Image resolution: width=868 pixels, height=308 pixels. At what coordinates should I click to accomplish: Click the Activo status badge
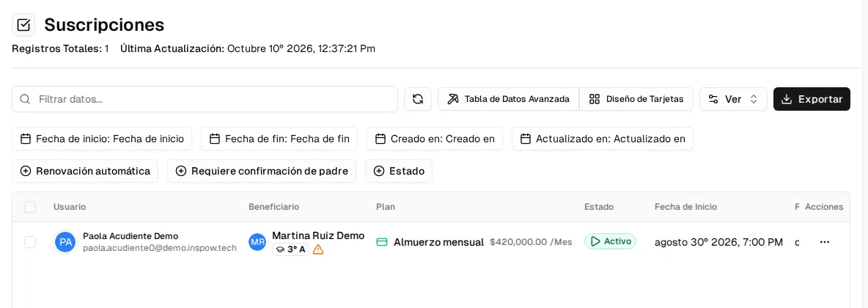point(611,241)
